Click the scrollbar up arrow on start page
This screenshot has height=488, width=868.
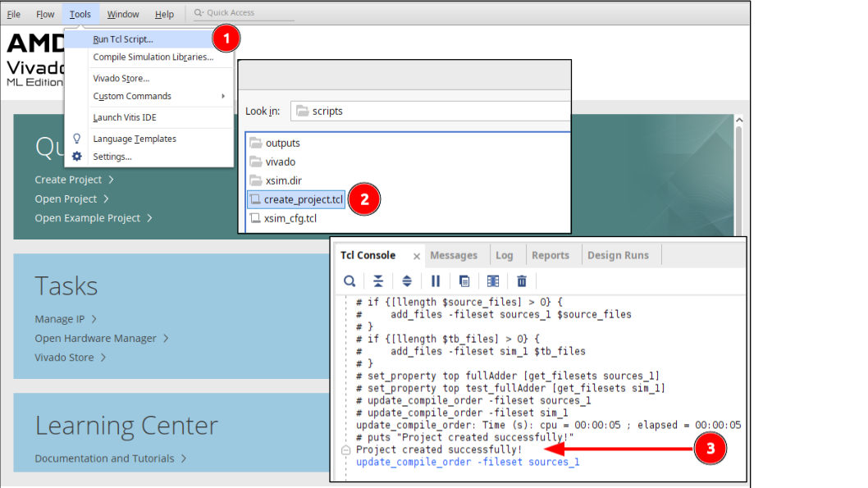pos(739,120)
